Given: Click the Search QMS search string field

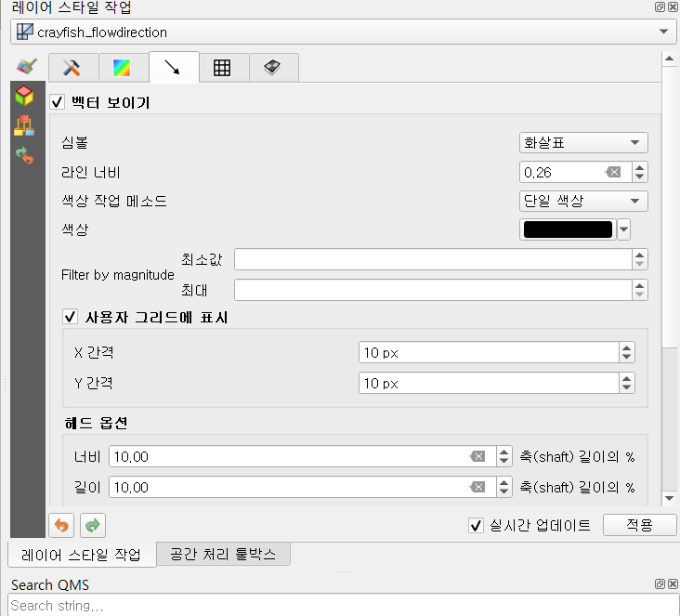Looking at the screenshot, I should pos(343,605).
